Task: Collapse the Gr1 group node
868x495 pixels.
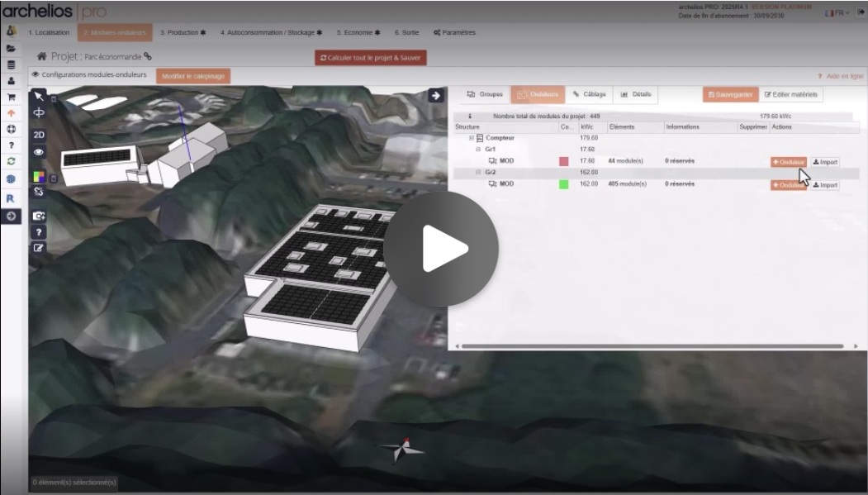Action: click(477, 150)
